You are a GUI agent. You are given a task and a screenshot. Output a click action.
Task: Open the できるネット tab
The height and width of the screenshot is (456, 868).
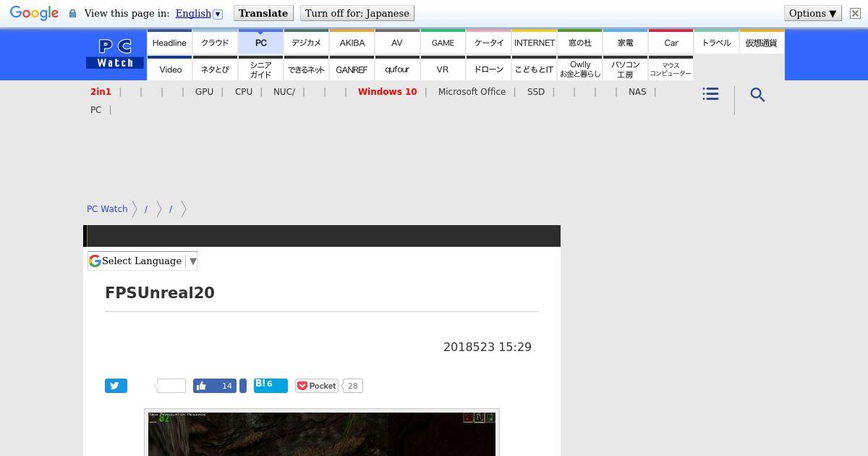pyautogui.click(x=306, y=69)
